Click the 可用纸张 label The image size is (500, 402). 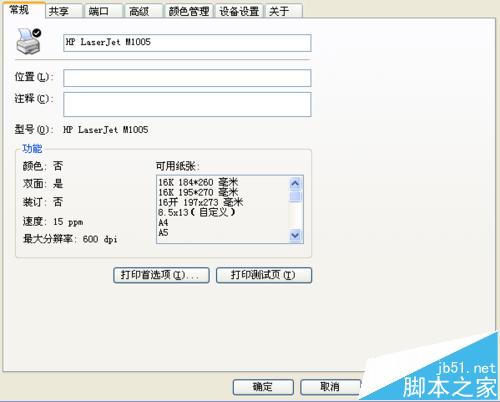pyautogui.click(x=177, y=166)
